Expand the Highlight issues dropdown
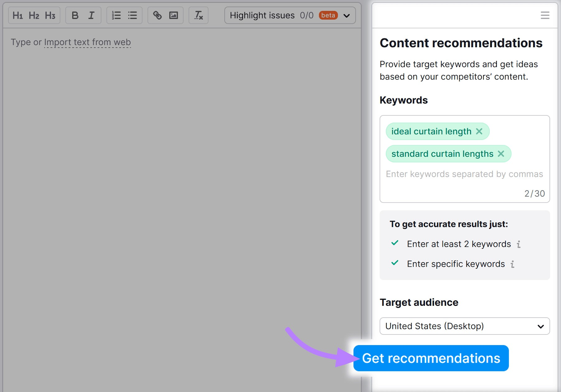Screen dimensions: 561x392 click(346, 15)
